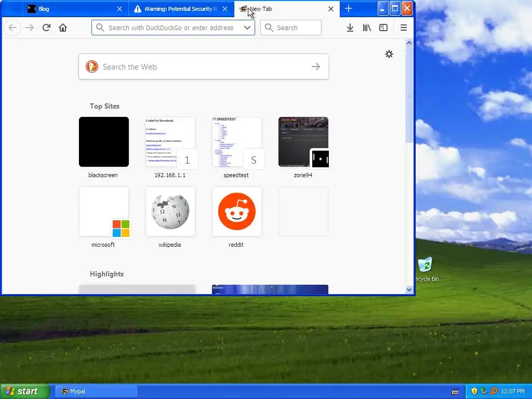Click scrollbar up arrow
532x399 pixels.
click(409, 43)
